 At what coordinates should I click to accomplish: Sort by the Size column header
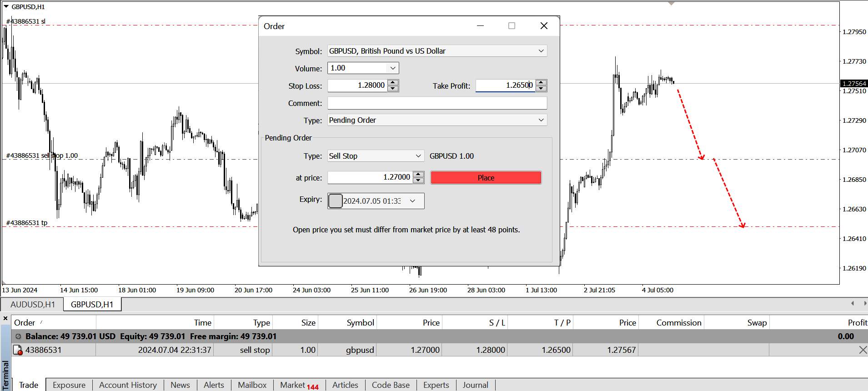pyautogui.click(x=295, y=323)
